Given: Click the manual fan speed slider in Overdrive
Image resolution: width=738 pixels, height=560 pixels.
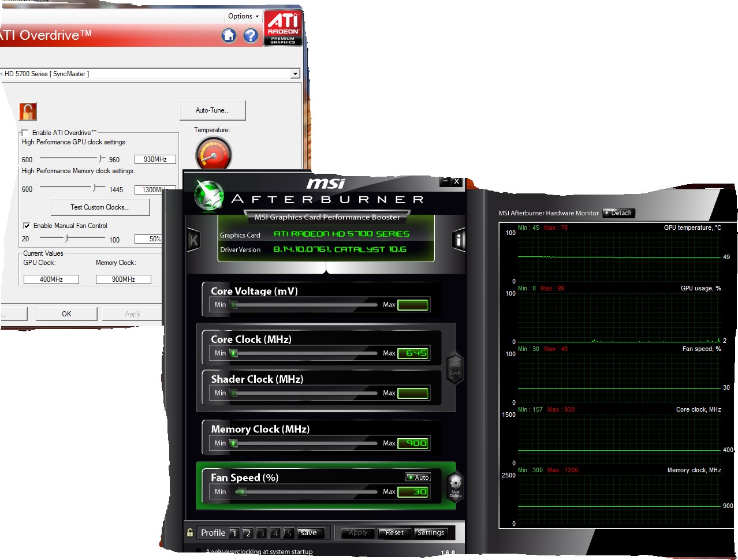Looking at the screenshot, I should tap(73, 238).
